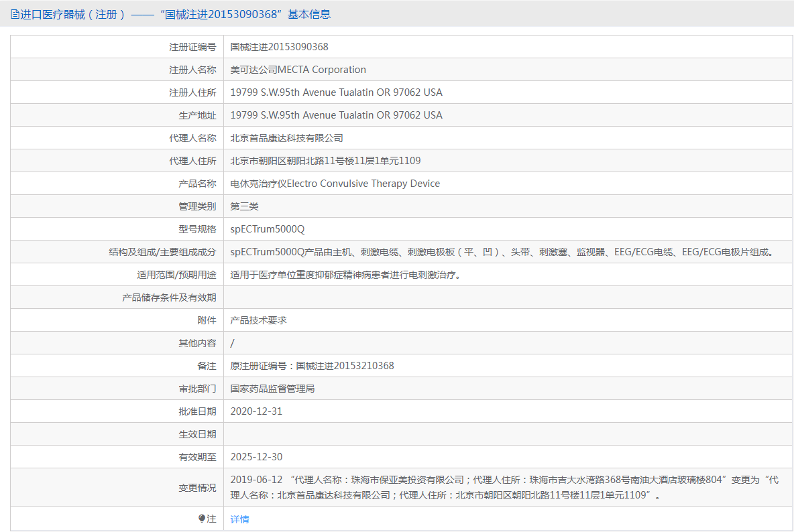Click the 注册人住所 address value
This screenshot has height=532, width=794.
click(336, 92)
